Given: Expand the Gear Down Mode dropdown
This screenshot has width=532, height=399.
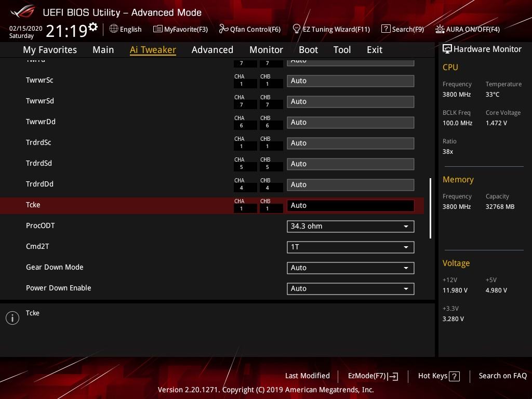Looking at the screenshot, I should (x=351, y=268).
